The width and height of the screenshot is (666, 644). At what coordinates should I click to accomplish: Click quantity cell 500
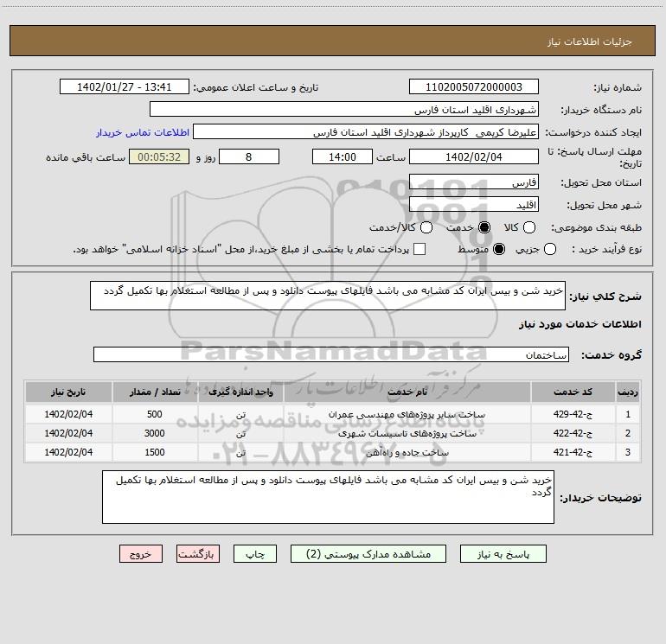[x=155, y=414]
